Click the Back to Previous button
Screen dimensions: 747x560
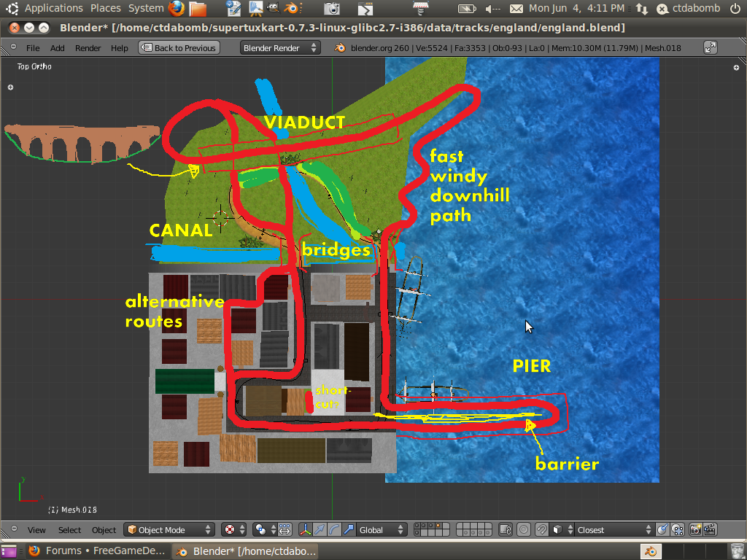(179, 47)
